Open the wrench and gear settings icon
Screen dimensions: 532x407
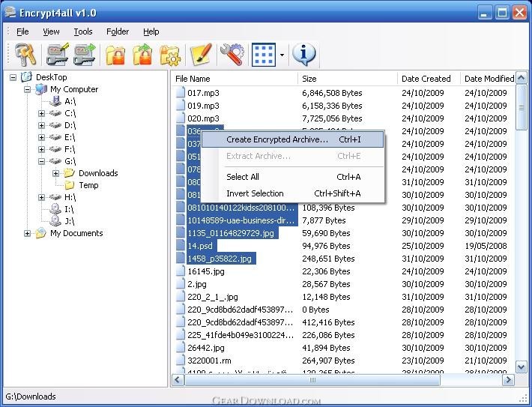point(232,54)
